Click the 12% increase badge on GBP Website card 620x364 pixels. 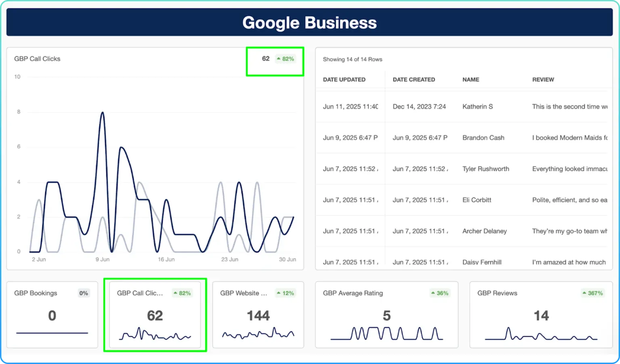coord(285,293)
